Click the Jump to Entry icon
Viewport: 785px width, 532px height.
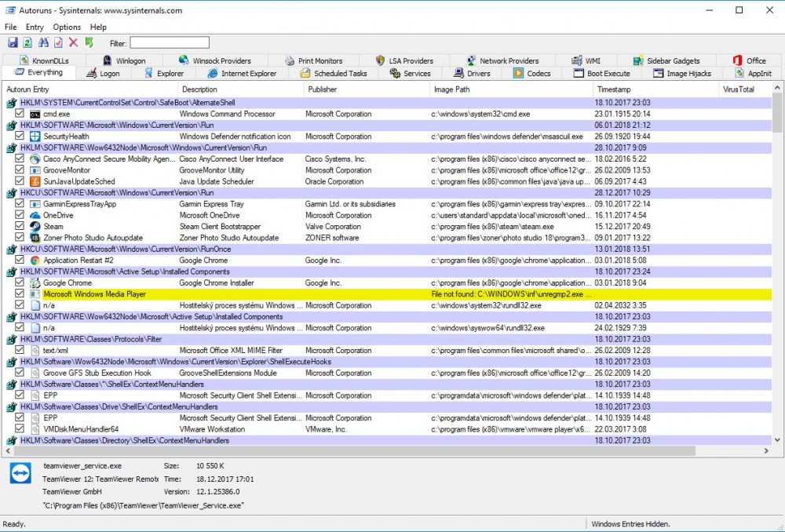tap(89, 42)
